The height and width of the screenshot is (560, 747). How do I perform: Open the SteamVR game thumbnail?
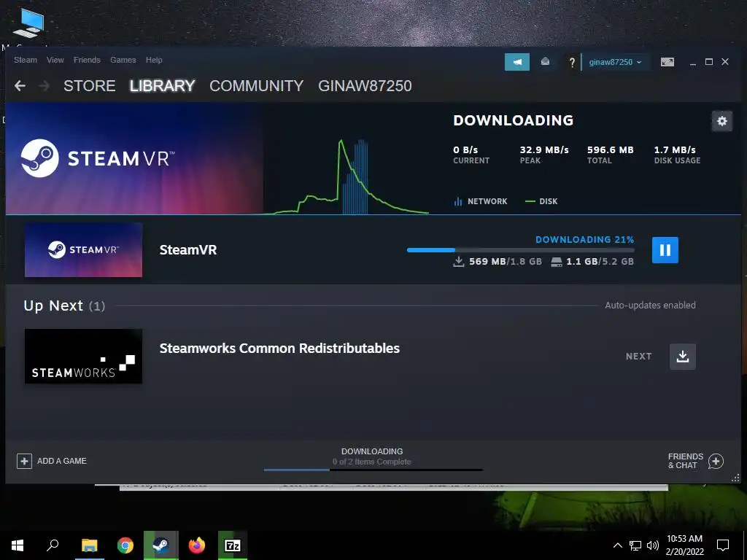point(83,250)
